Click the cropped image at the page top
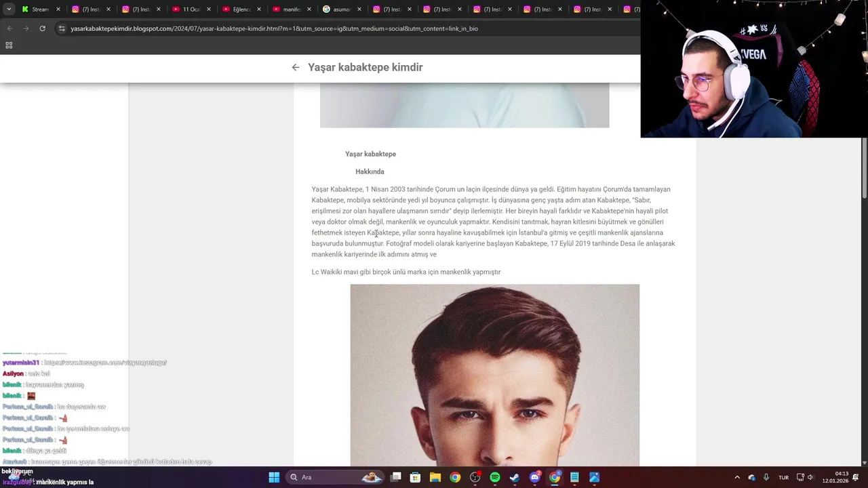The width and height of the screenshot is (868, 488). [x=465, y=105]
